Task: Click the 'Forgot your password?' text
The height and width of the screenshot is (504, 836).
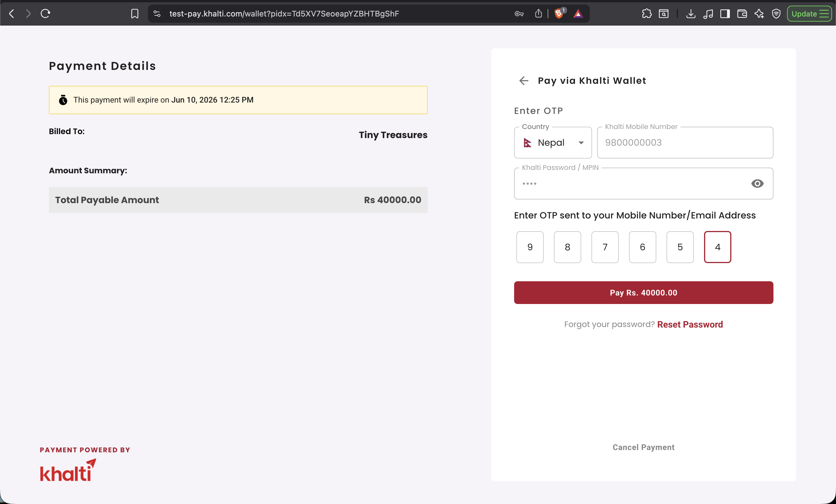Action: [x=609, y=324]
